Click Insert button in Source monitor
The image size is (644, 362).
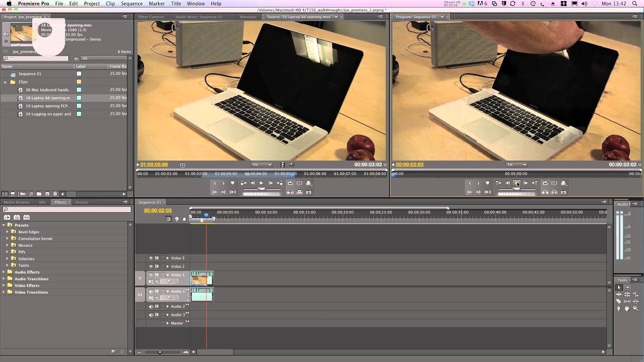[x=290, y=192]
